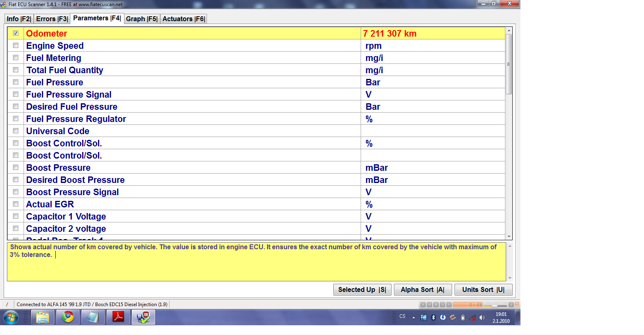Switch to the Errors |F3| tab
The height and width of the screenshot is (335, 644).
coord(52,19)
